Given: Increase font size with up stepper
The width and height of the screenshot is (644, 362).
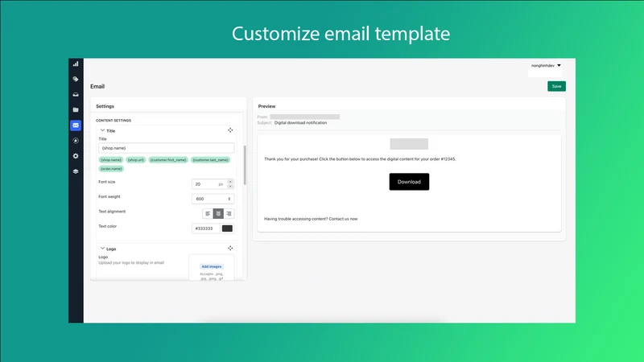Looking at the screenshot, I should (230, 182).
